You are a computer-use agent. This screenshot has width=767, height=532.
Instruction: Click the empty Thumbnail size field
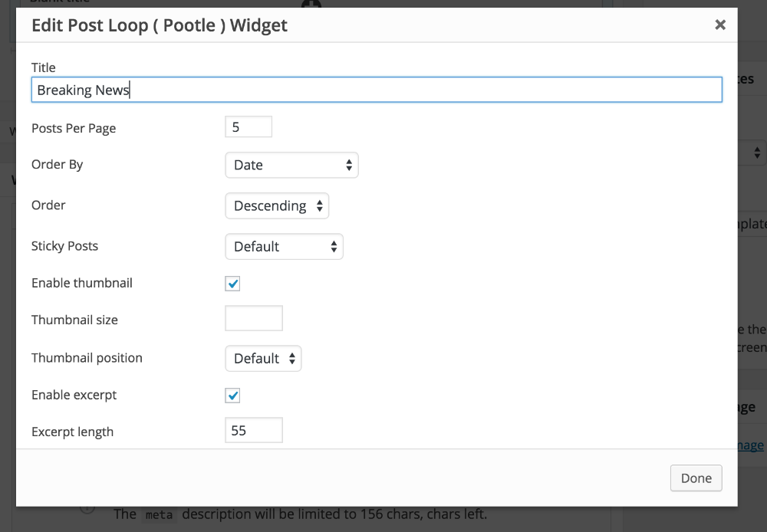(254, 318)
